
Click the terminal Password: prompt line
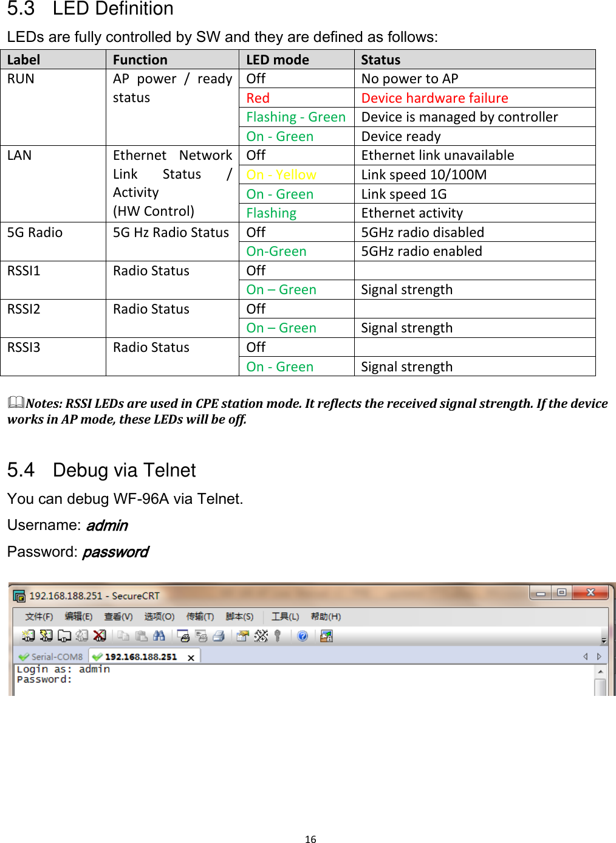click(x=44, y=680)
